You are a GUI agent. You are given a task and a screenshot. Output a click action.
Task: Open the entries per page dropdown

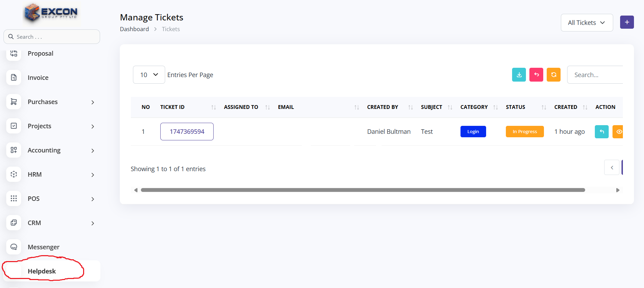click(149, 75)
